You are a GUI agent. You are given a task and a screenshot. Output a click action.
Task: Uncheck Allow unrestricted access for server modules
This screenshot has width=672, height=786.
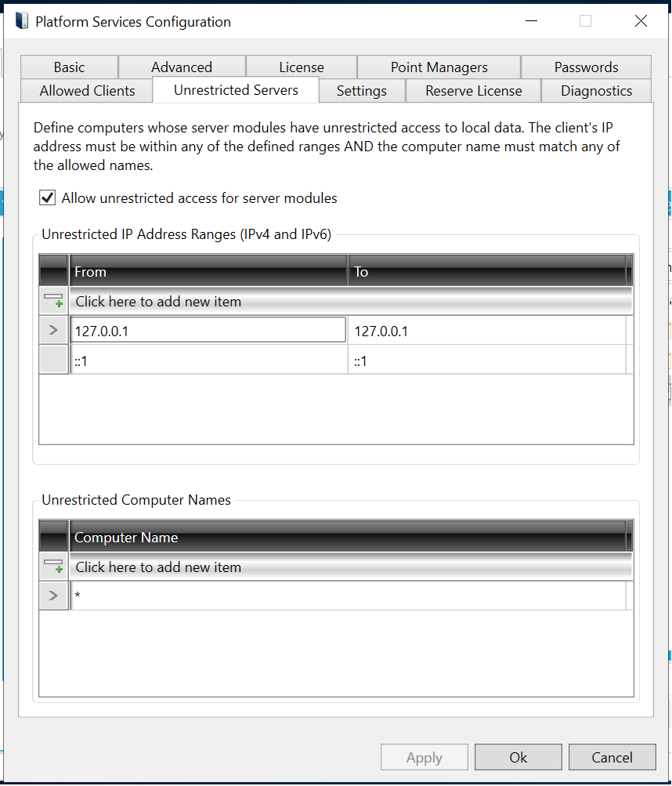(48, 198)
